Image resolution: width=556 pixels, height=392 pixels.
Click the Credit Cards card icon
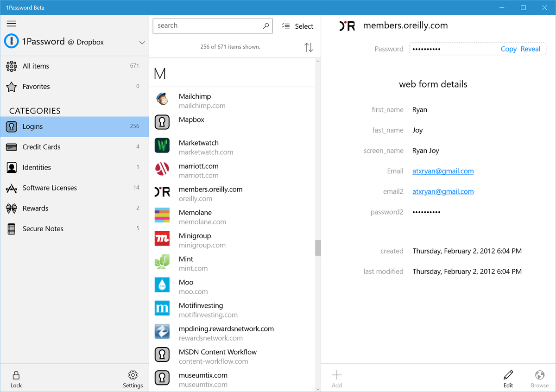(12, 147)
